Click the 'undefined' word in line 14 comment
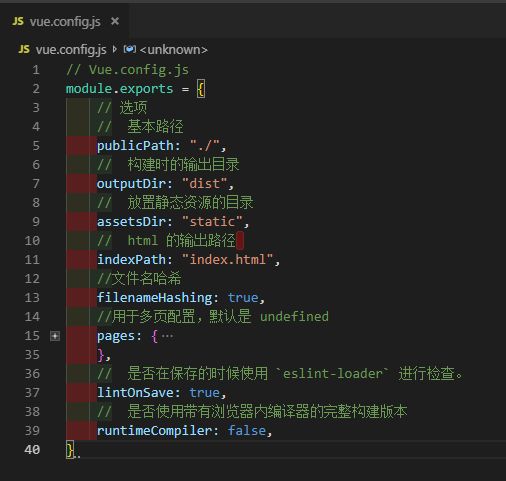Viewport: 506px width, 481px height. [294, 317]
